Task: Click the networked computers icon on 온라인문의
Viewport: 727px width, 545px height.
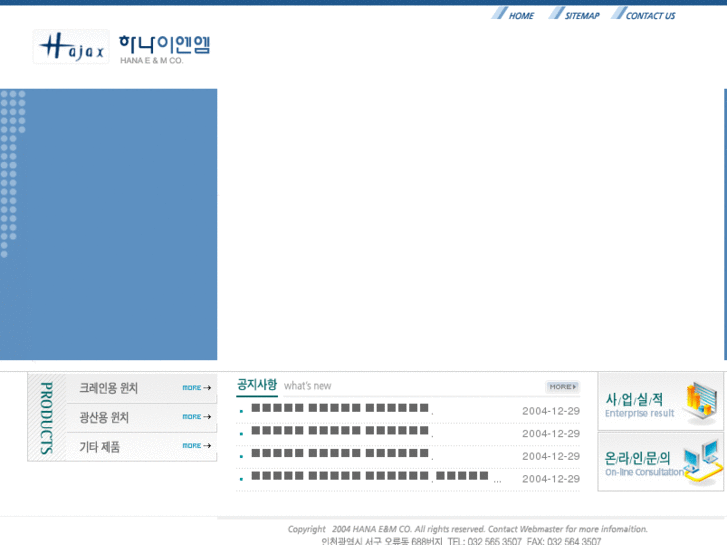Action: coord(703,461)
